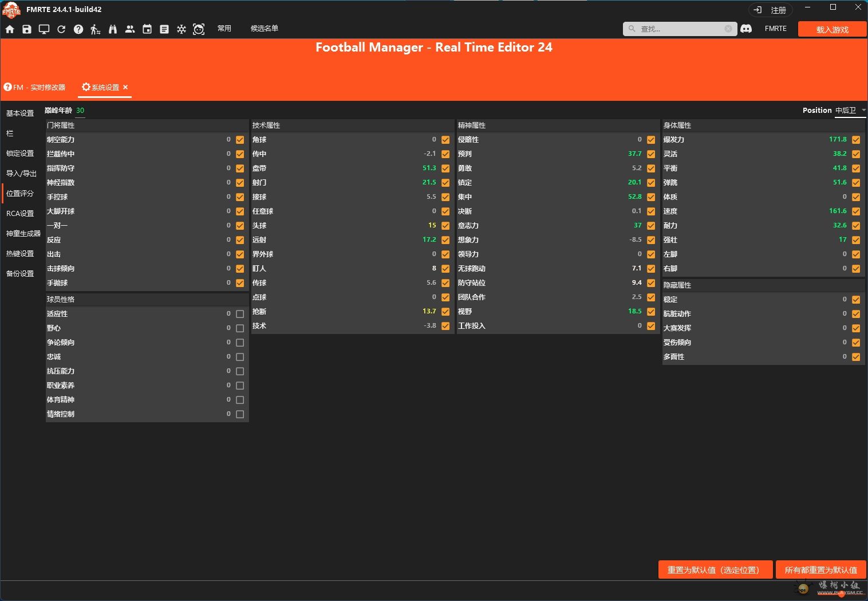
Task: Click the 注册 button
Action: [x=771, y=10]
